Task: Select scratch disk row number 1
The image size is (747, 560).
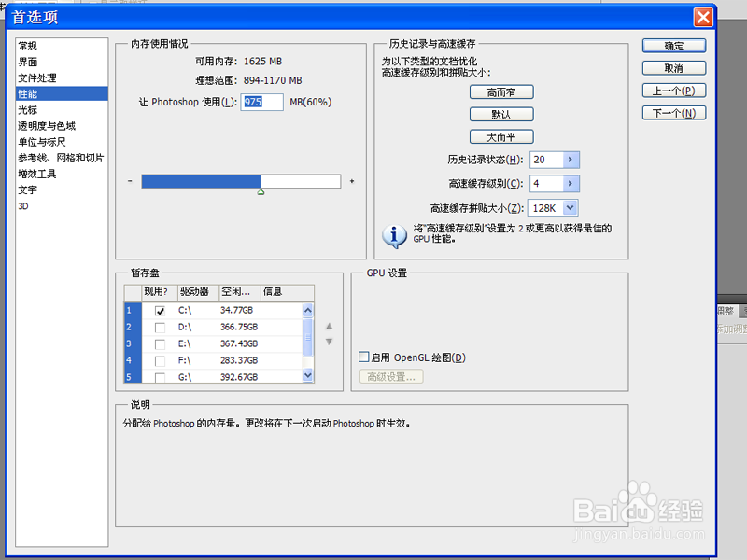Action: (x=133, y=311)
